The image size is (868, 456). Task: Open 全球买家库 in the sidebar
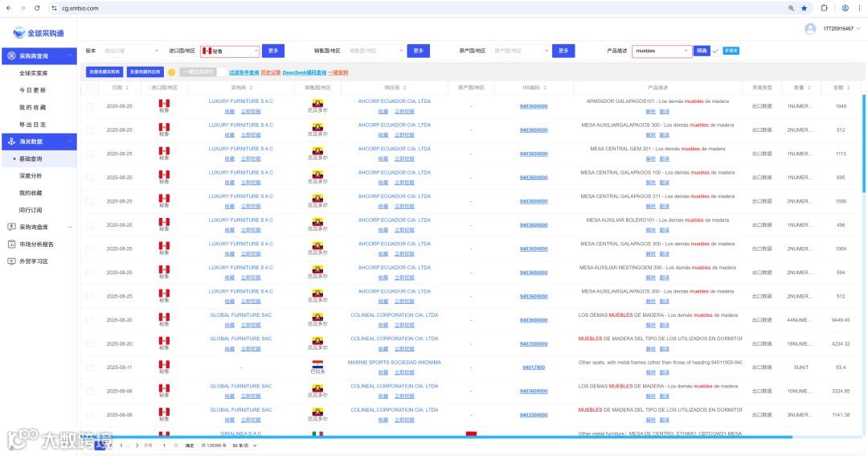pos(33,73)
